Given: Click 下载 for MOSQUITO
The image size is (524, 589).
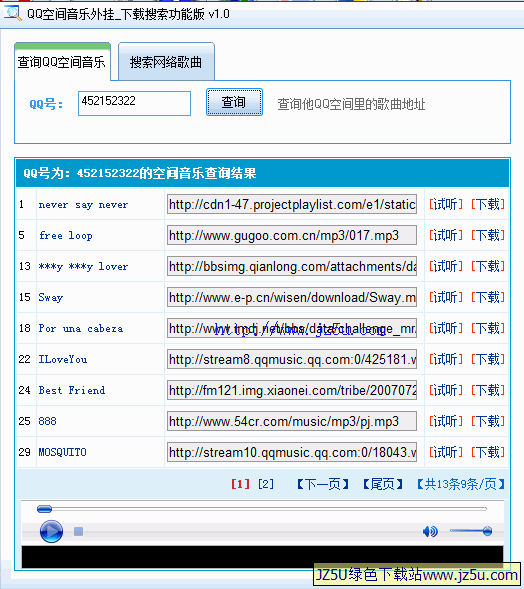Looking at the screenshot, I should click(x=488, y=452).
